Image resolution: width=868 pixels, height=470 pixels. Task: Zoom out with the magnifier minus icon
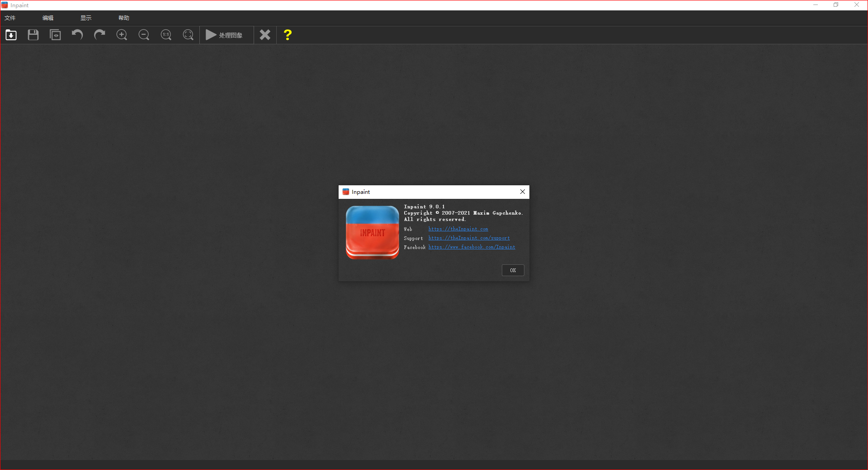click(x=144, y=35)
